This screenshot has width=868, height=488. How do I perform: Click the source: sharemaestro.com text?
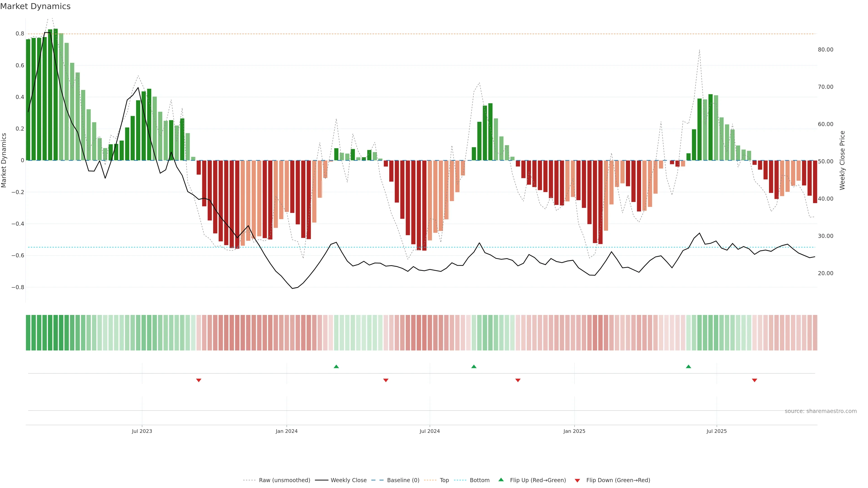pyautogui.click(x=821, y=411)
